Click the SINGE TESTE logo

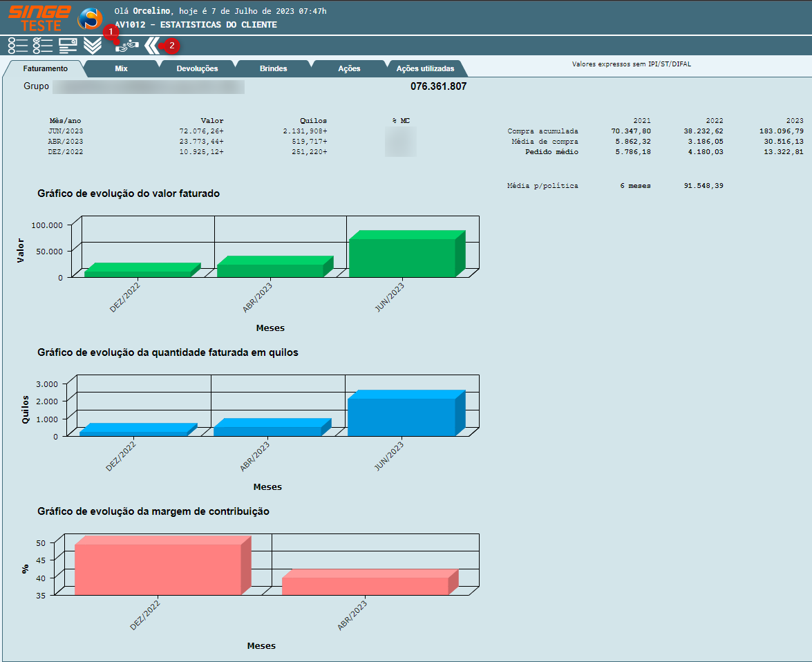(x=39, y=18)
